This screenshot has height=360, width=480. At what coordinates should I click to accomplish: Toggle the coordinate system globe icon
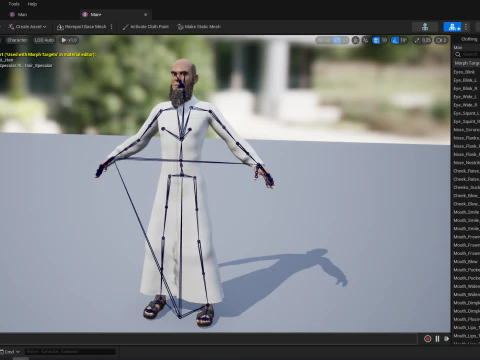tap(356, 40)
